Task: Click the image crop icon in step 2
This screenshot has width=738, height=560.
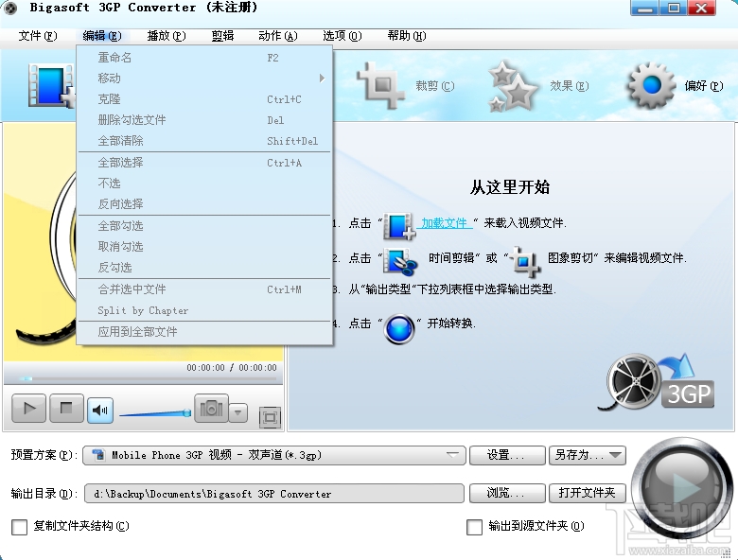Action: 525,261
